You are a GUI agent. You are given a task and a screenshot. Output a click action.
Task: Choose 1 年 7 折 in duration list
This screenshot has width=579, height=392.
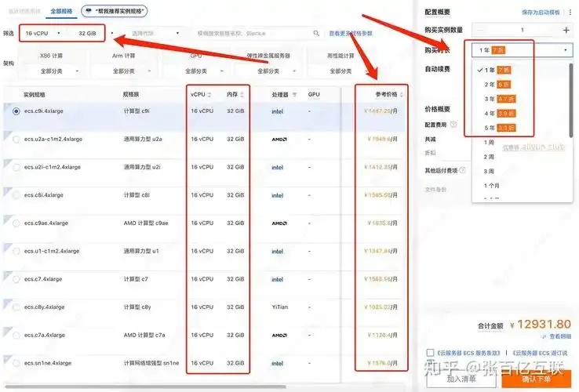pos(522,70)
